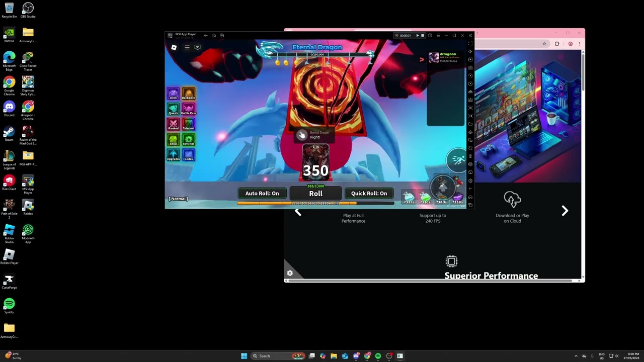Use the potion with 7337s timer
Screen dimensions: 644x362
coord(409,198)
